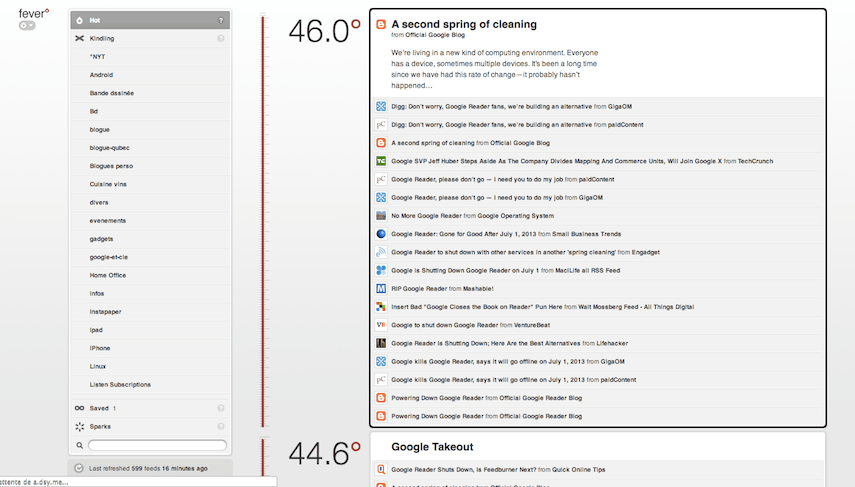Screen dimensions: 855x487
Task: Select the Linux group in sidebar
Action: coord(98,366)
